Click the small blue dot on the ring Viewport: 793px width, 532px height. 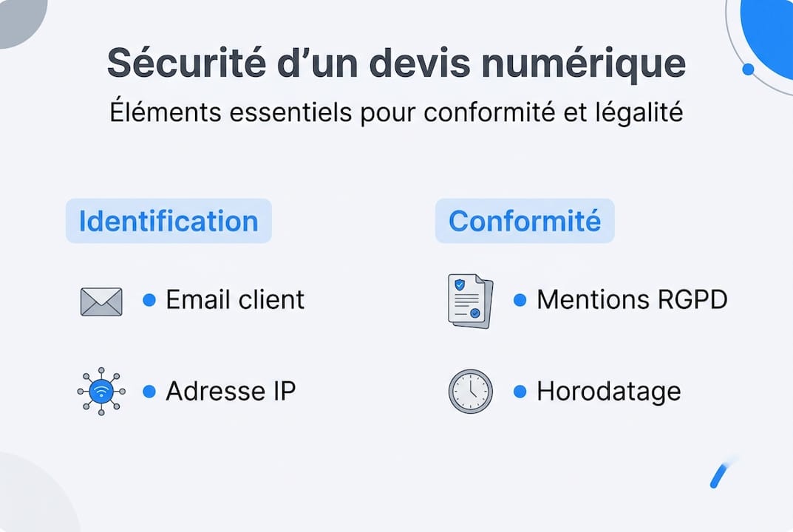coord(748,69)
